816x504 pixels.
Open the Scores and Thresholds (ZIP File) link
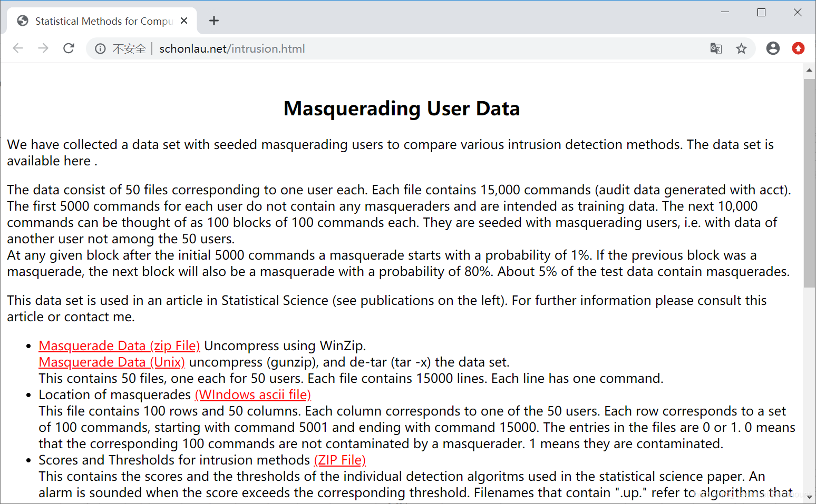click(x=340, y=460)
